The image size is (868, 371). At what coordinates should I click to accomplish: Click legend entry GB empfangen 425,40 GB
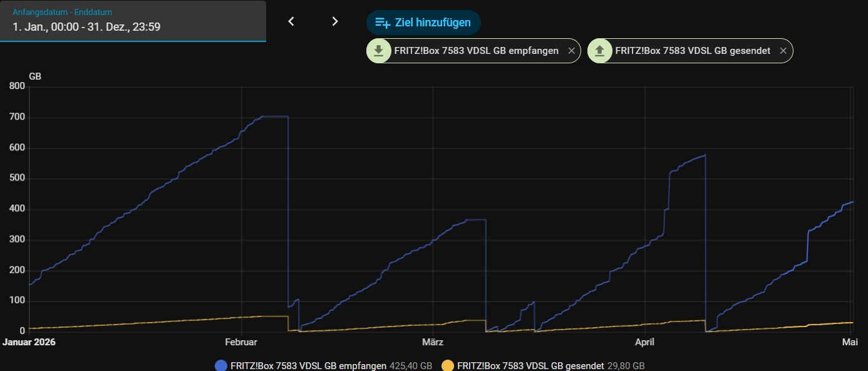click(x=323, y=365)
